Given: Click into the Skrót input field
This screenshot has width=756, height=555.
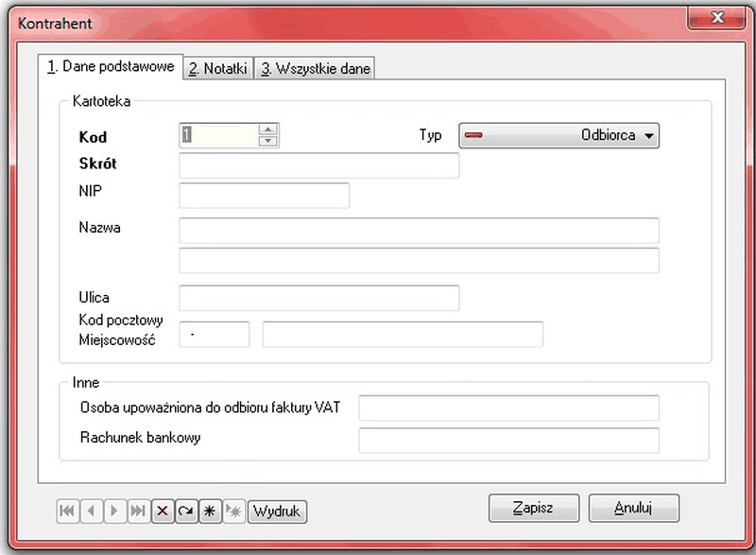Looking at the screenshot, I should [x=318, y=165].
